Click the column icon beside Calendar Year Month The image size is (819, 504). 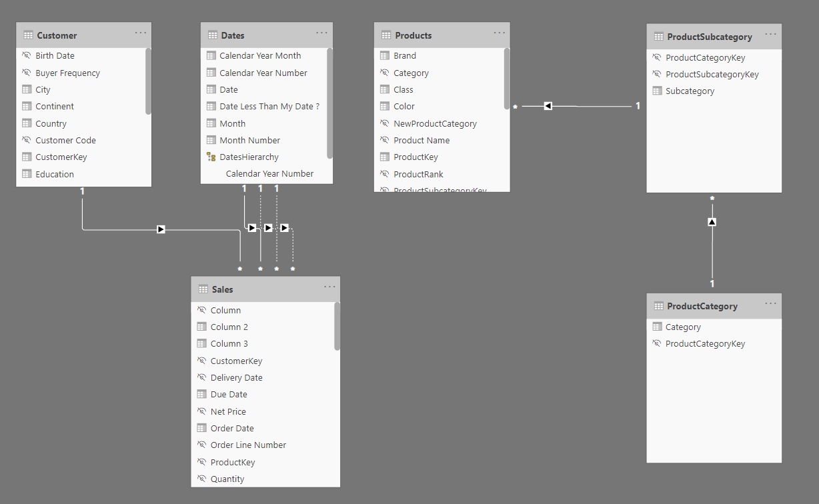pos(211,55)
